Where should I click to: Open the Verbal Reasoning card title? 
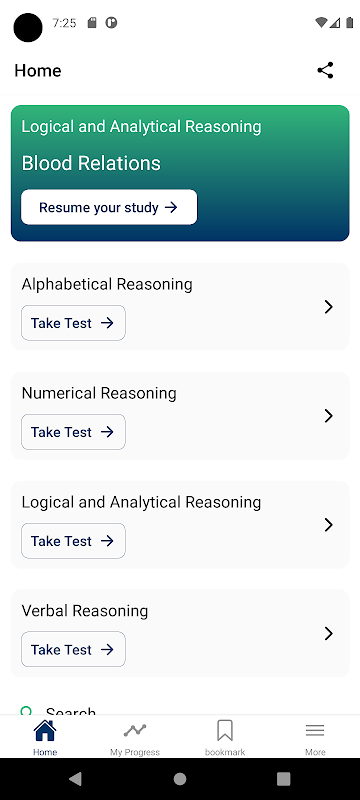point(85,611)
